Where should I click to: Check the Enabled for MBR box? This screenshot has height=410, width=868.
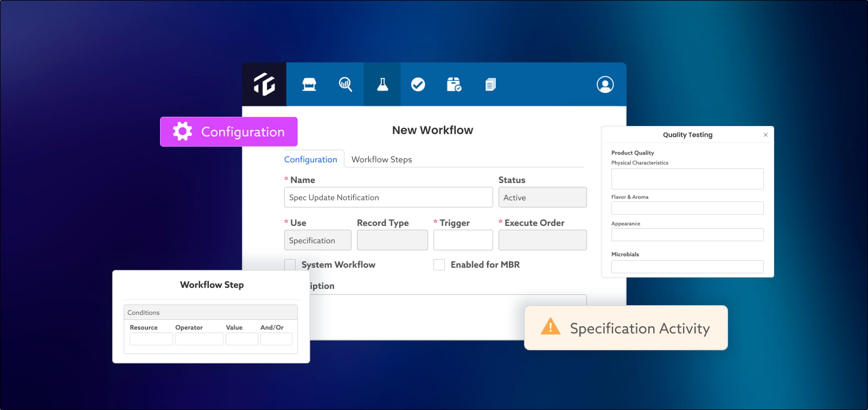click(x=439, y=264)
